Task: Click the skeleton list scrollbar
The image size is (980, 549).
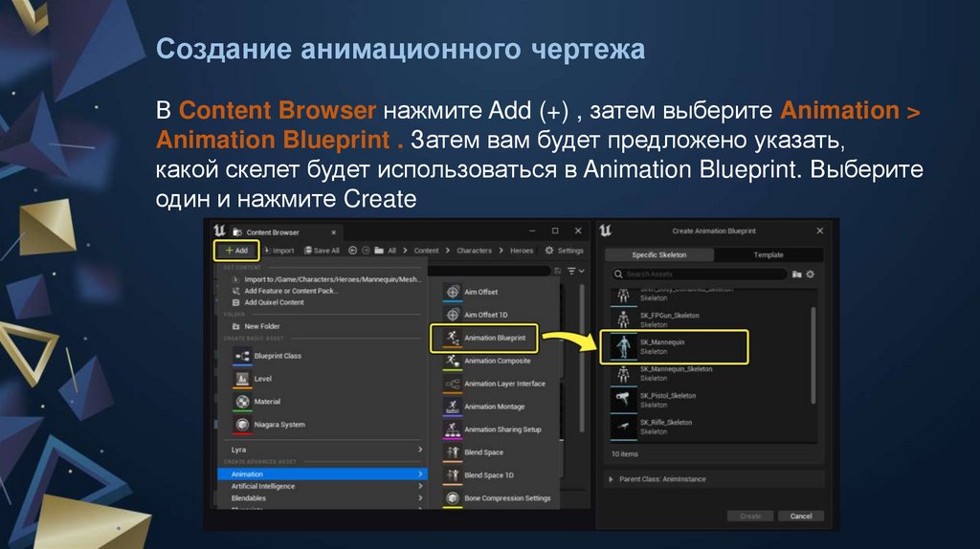Action: pyautogui.click(x=813, y=356)
